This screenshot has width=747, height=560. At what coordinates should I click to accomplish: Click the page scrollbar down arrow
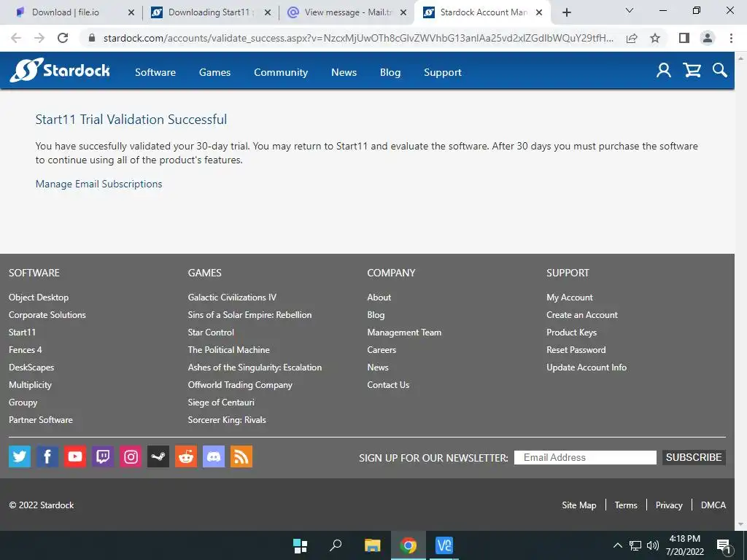[740, 525]
